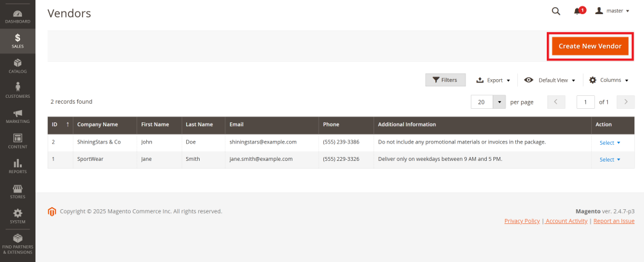The height and width of the screenshot is (262, 644).
Task: Open the per page dropdown arrow
Action: click(x=500, y=102)
